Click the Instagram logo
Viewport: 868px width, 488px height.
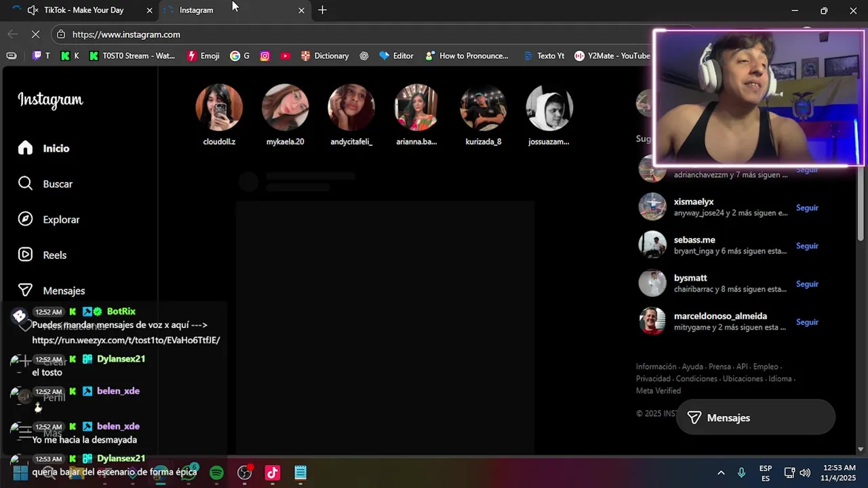50,100
